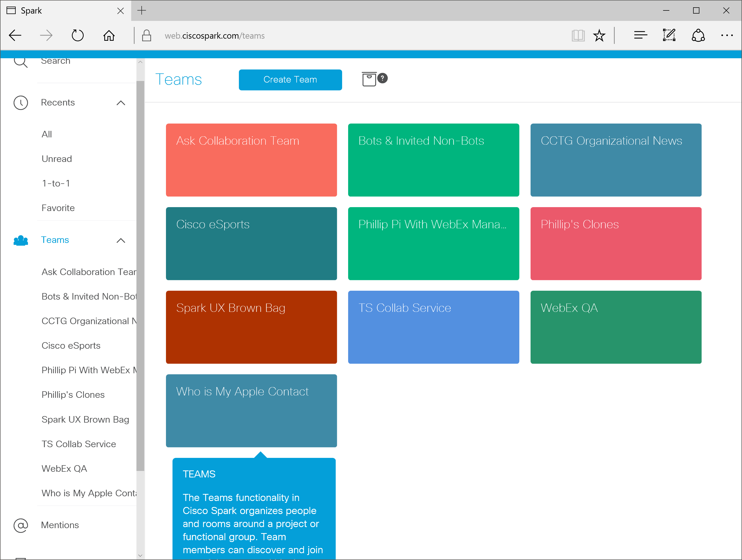The height and width of the screenshot is (560, 742).
Task: Open the browser Hub lines icon
Action: 640,35
